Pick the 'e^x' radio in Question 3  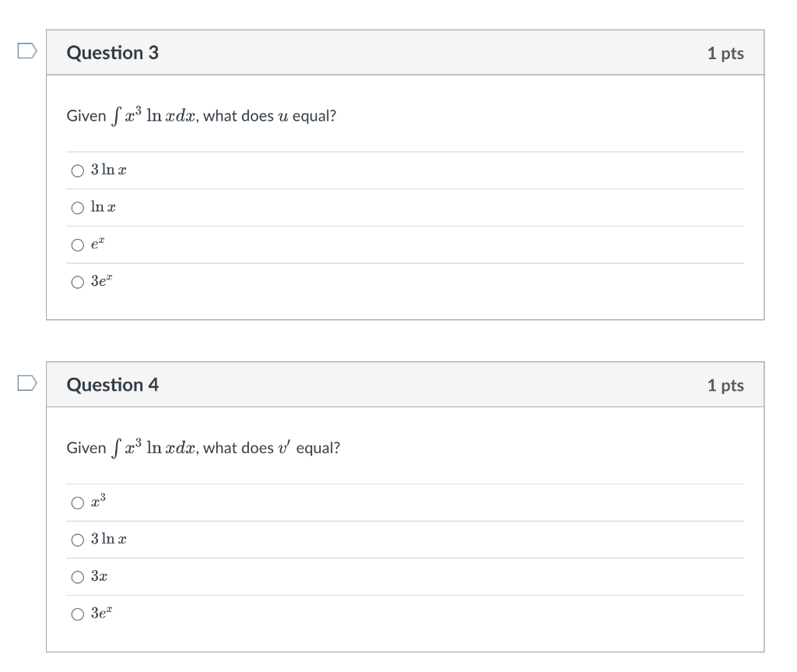point(77,245)
